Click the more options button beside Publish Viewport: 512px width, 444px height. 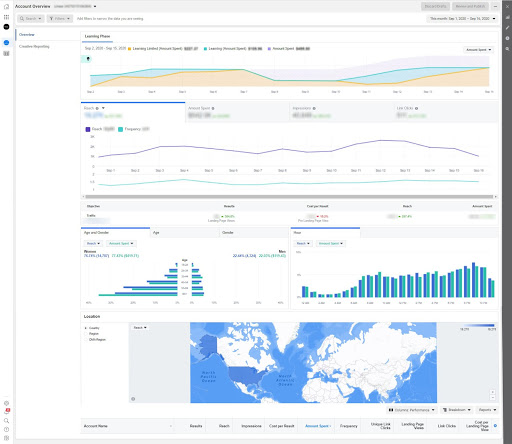[496, 6]
